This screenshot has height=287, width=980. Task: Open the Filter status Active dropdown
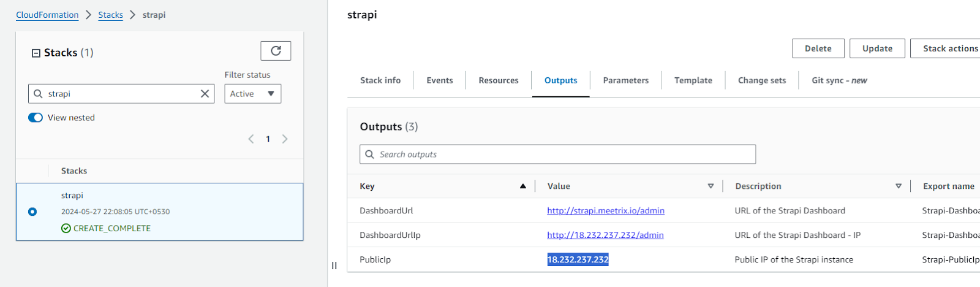(x=252, y=94)
